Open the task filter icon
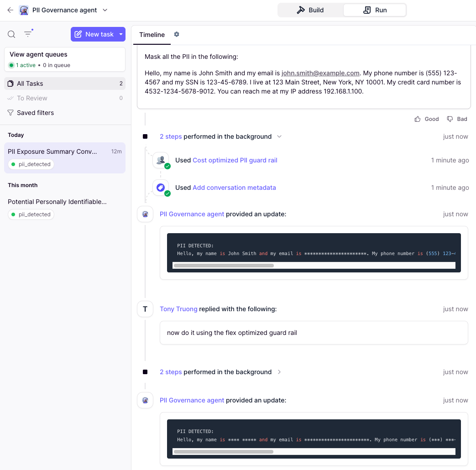 tap(28, 33)
